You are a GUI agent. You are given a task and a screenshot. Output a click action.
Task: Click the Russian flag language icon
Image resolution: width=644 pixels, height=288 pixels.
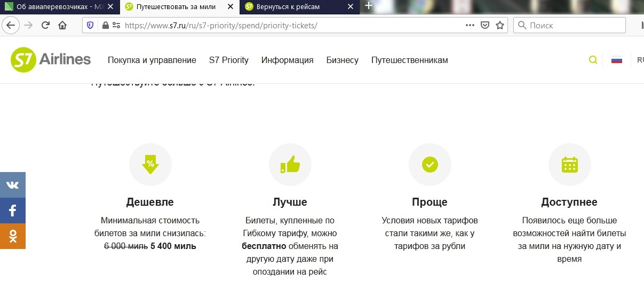[617, 60]
